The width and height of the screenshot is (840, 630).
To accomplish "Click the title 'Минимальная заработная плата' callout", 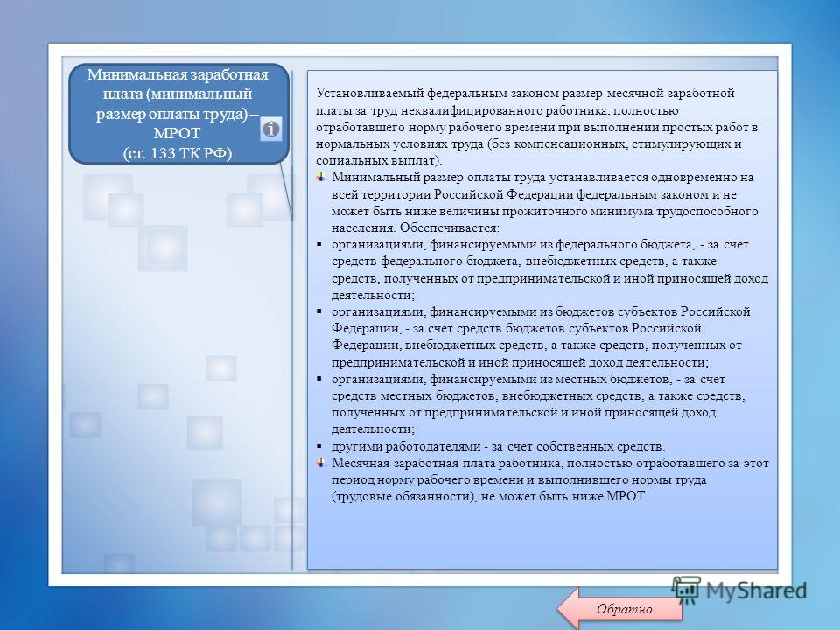I will pyautogui.click(x=178, y=114).
